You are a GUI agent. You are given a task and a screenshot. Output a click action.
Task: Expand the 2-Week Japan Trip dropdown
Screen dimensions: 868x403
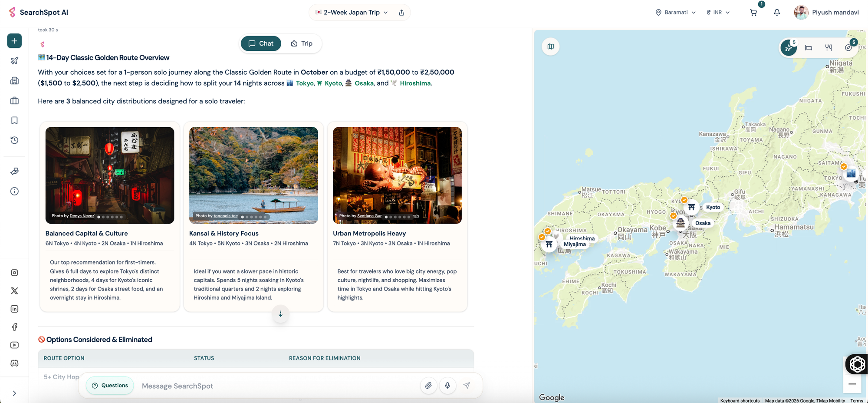(352, 13)
